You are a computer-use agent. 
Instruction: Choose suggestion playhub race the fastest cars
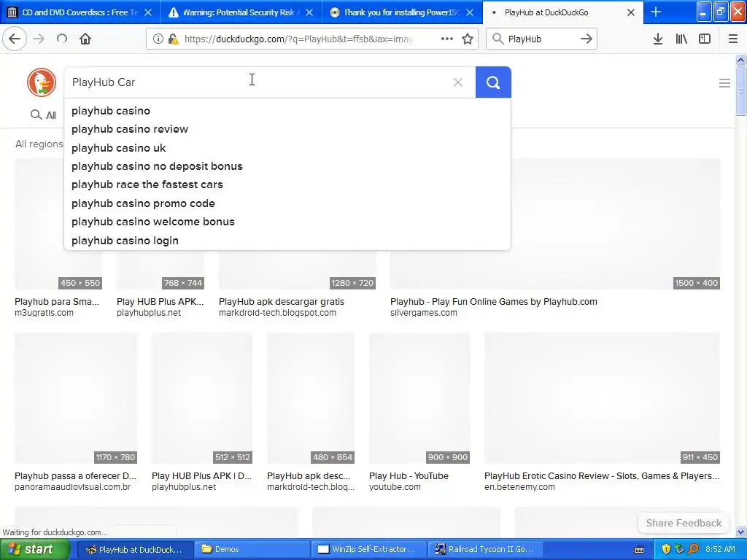point(287,184)
